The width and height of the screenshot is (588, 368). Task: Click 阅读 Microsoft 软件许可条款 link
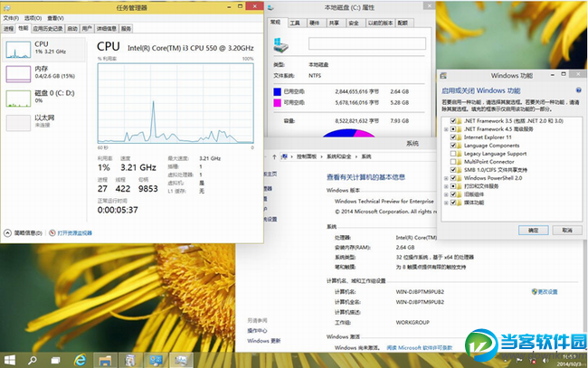(x=420, y=347)
